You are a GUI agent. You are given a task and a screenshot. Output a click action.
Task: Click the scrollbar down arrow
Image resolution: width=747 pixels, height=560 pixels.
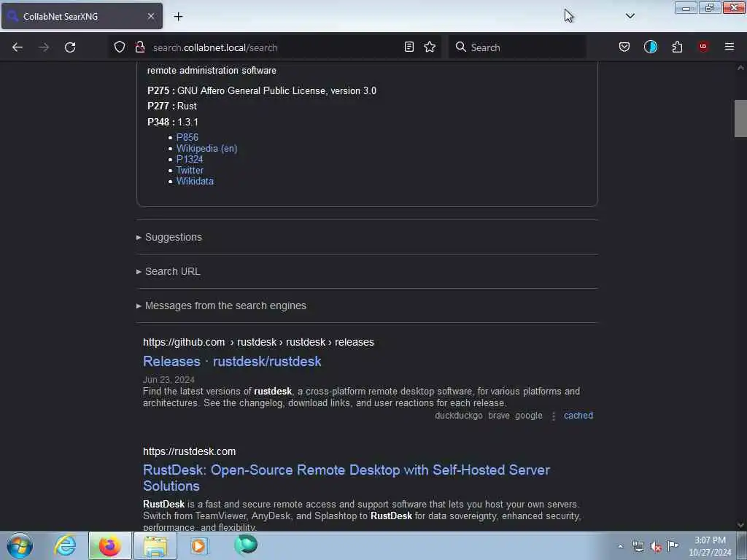[740, 525]
